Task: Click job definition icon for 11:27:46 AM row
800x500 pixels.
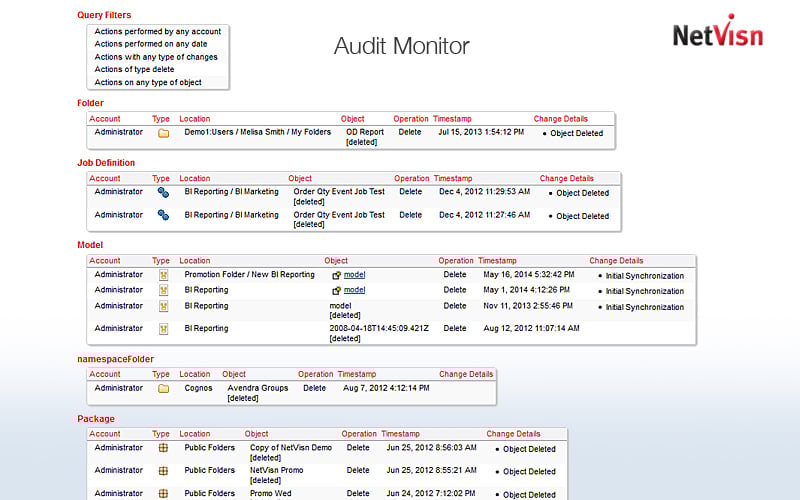Action: click(x=163, y=215)
